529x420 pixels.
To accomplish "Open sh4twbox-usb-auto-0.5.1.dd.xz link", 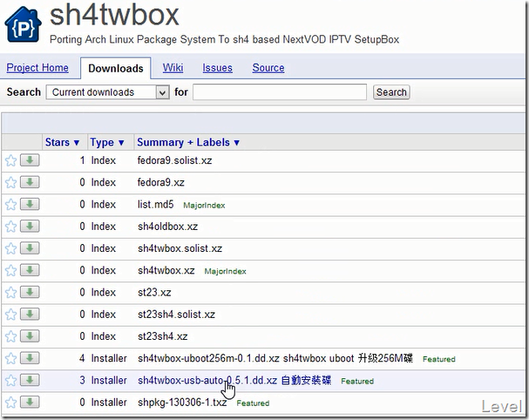I will (207, 381).
